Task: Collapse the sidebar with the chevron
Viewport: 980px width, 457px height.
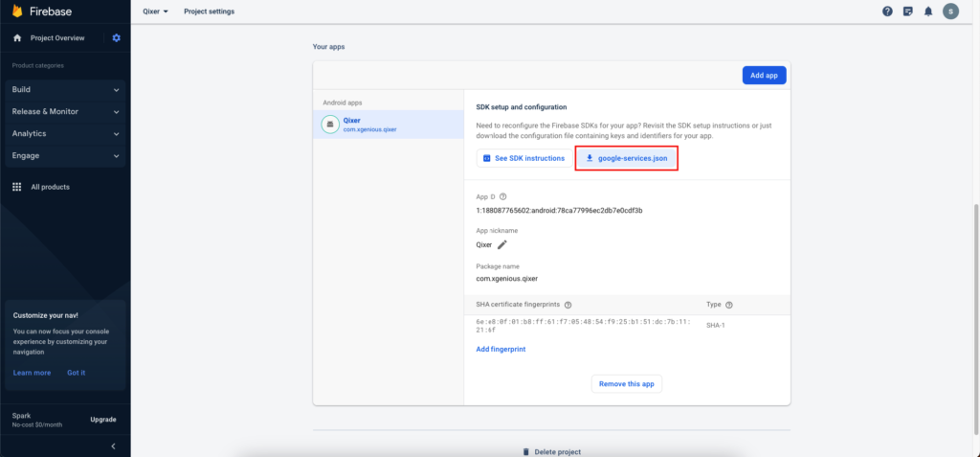Action: pyautogui.click(x=113, y=446)
